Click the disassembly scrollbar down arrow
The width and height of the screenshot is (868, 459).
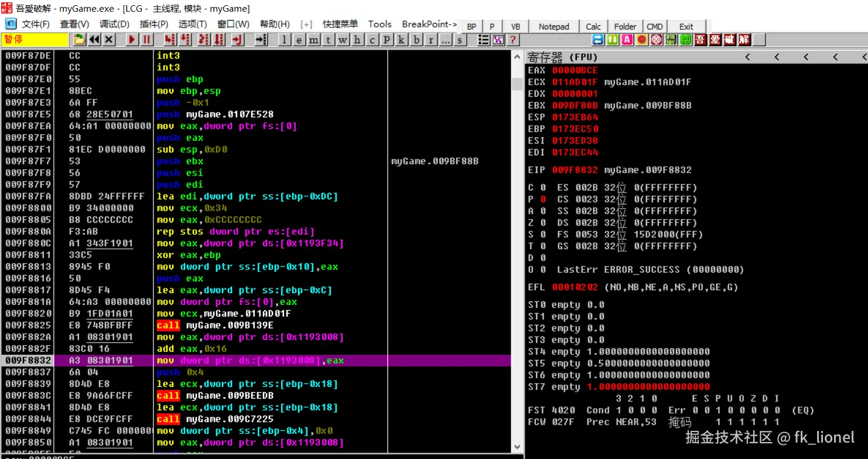(x=517, y=446)
